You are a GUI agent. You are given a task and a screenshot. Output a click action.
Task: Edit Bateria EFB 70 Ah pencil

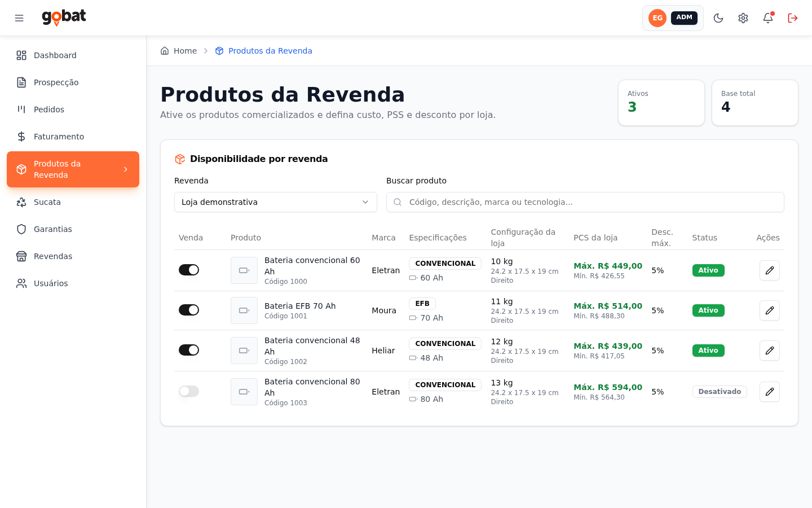770,310
